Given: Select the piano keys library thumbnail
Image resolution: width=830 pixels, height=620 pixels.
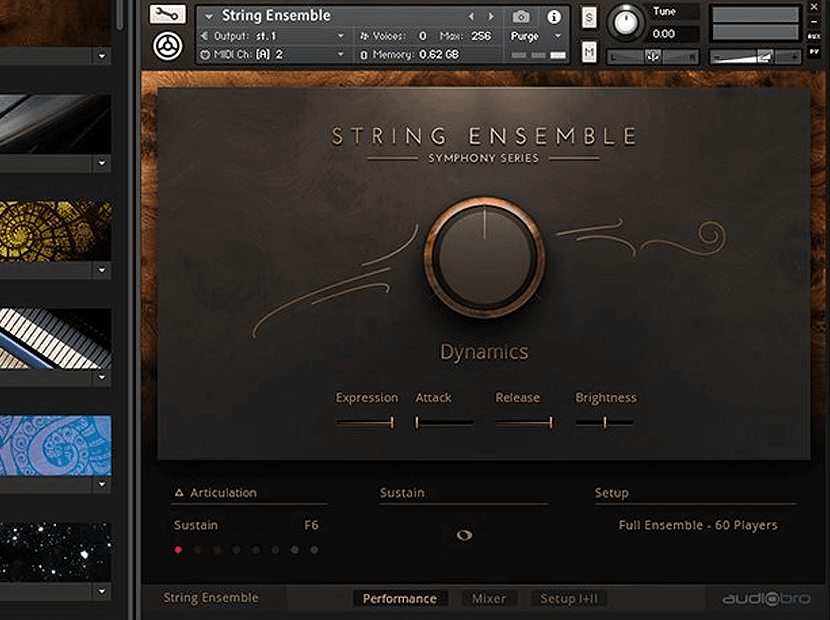Looking at the screenshot, I should 56,338.
